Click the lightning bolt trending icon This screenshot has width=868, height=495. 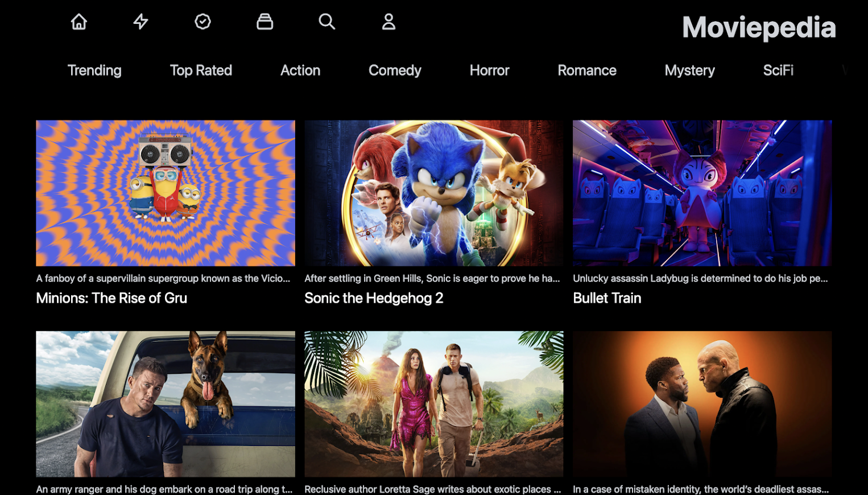tap(140, 22)
